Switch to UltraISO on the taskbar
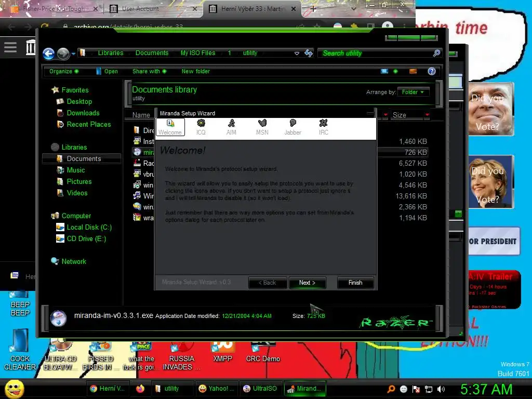Image resolution: width=532 pixels, height=399 pixels. [260, 389]
